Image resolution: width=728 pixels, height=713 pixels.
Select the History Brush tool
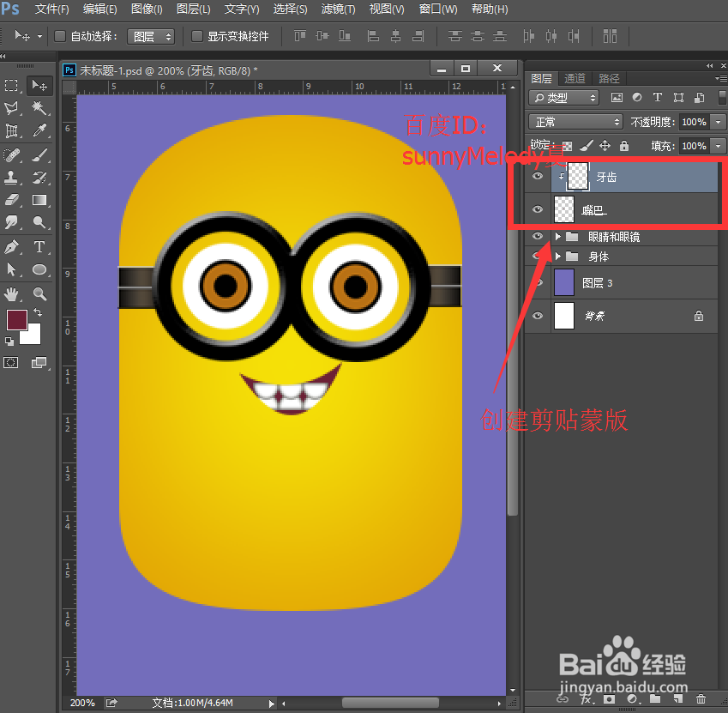(x=39, y=178)
